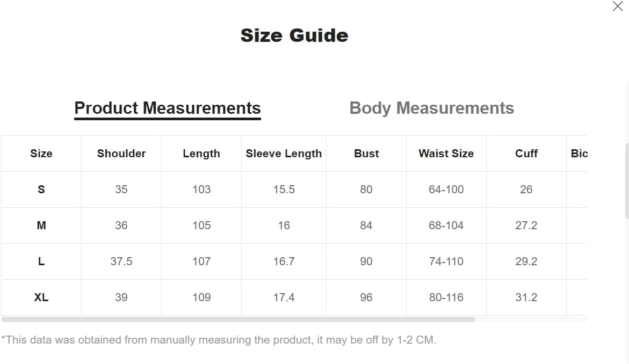The image size is (629, 364).
Task: Select the XL size row label
Action: click(x=41, y=297)
